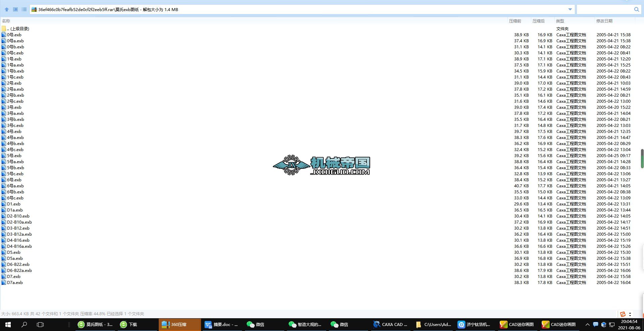Open the Sogou input toolbar options arrow

coord(630,314)
